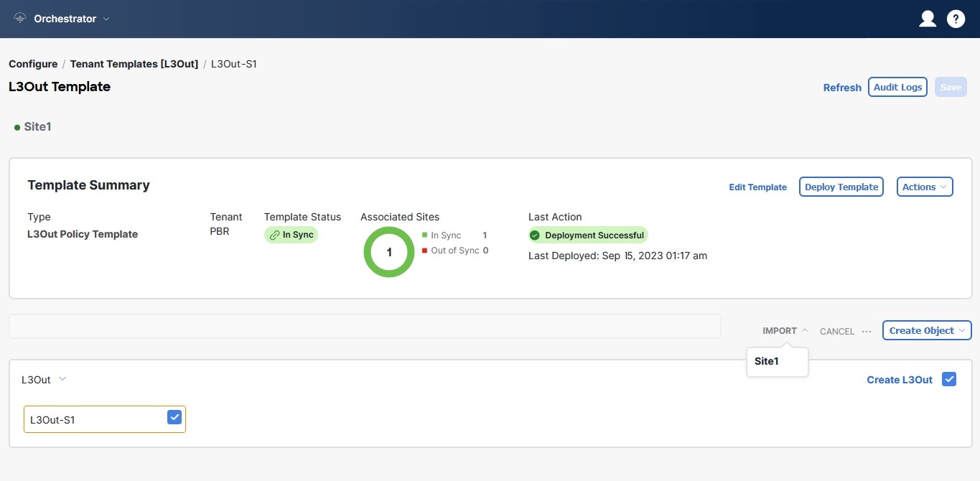Go to the Configure breadcrumb

pos(33,64)
